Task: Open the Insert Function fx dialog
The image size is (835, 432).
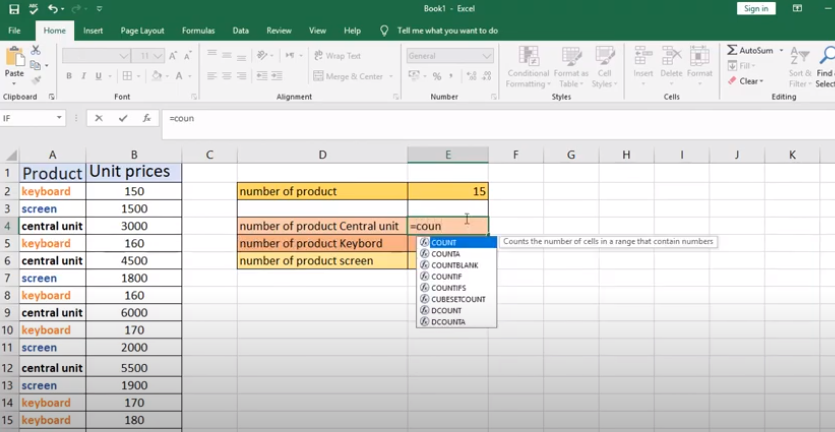Action: point(147,118)
